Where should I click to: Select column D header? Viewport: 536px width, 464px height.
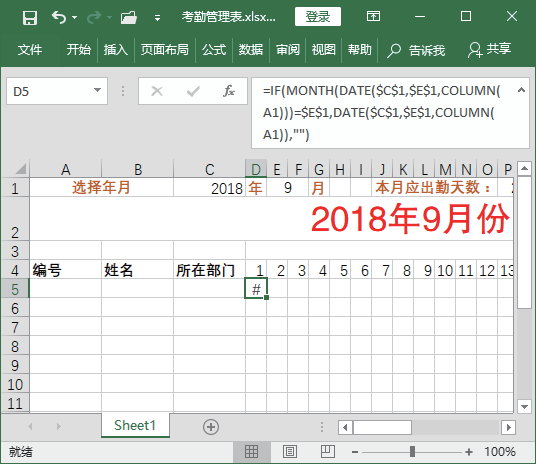[256, 169]
